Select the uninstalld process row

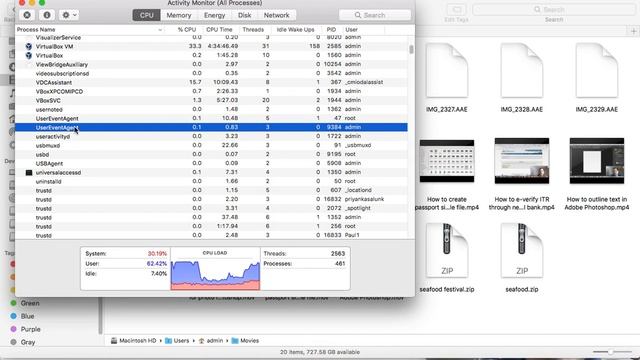(211, 181)
